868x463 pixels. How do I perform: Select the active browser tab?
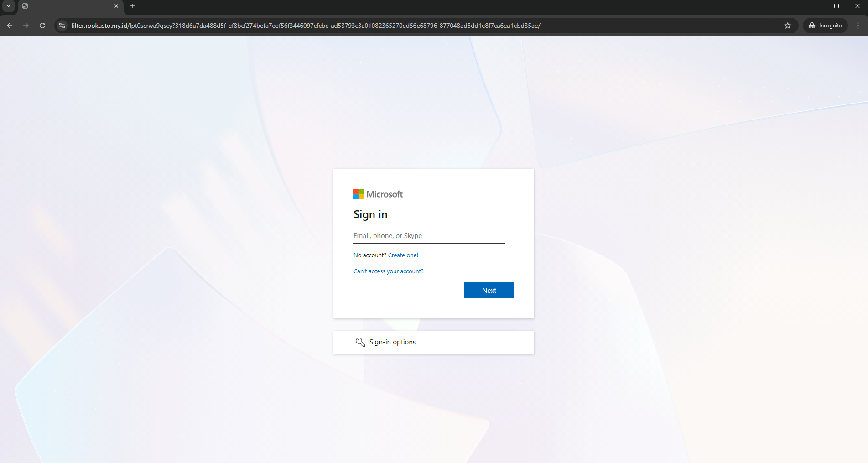coord(68,6)
